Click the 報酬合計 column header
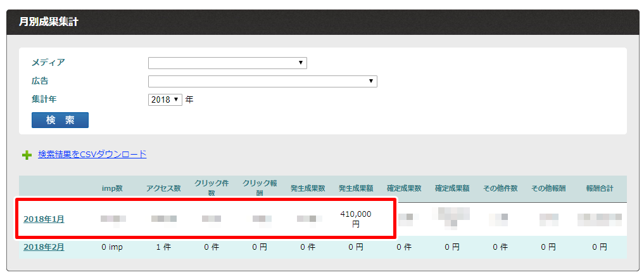644x277 pixels. click(599, 189)
